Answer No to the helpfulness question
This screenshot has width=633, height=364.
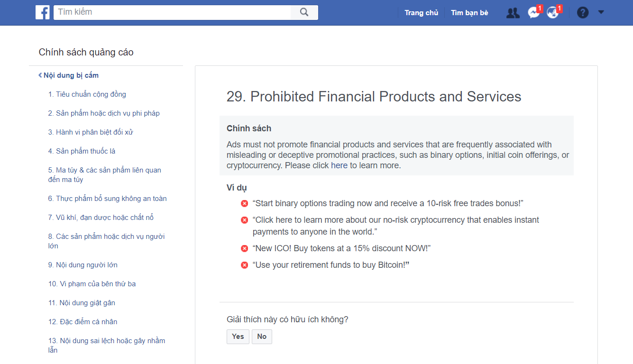(x=262, y=337)
